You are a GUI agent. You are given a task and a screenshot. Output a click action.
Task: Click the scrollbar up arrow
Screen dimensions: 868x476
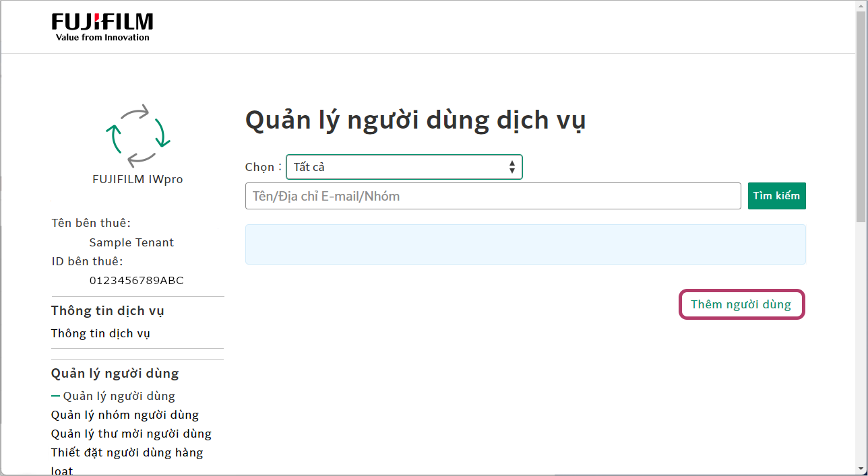pyautogui.click(x=861, y=5)
